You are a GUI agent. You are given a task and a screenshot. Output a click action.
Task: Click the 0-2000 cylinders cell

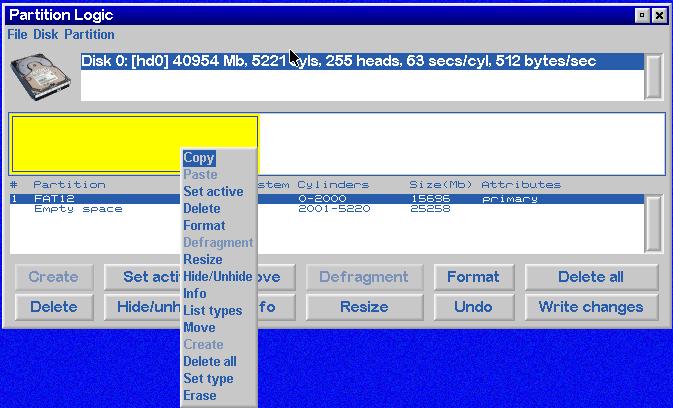point(322,199)
